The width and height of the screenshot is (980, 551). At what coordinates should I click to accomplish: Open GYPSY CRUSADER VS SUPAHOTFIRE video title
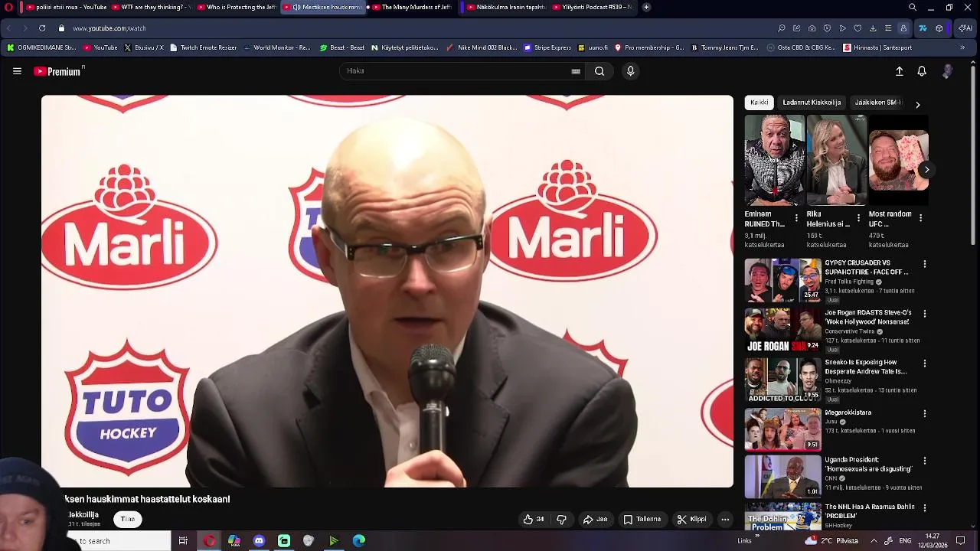(x=866, y=267)
